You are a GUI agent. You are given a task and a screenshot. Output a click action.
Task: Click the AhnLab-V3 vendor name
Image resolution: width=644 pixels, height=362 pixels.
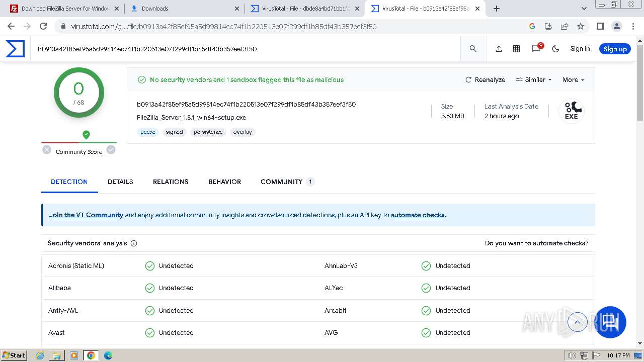[341, 265]
